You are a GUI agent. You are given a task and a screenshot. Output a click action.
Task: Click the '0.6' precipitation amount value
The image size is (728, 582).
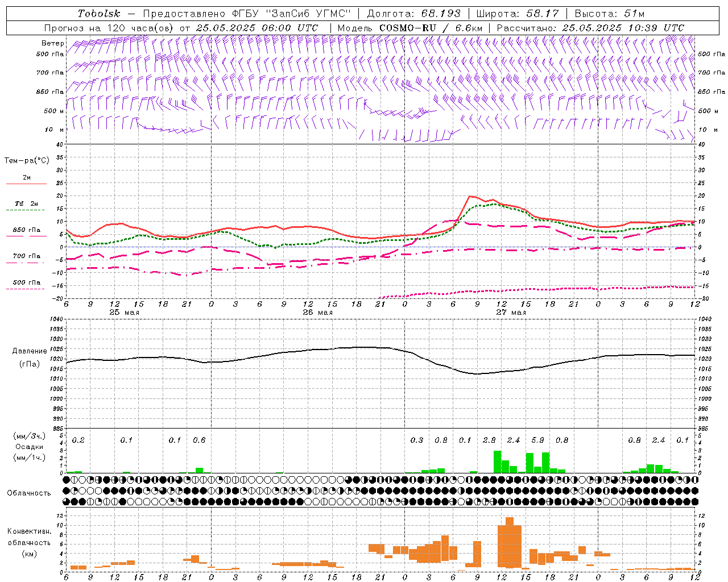click(x=199, y=440)
